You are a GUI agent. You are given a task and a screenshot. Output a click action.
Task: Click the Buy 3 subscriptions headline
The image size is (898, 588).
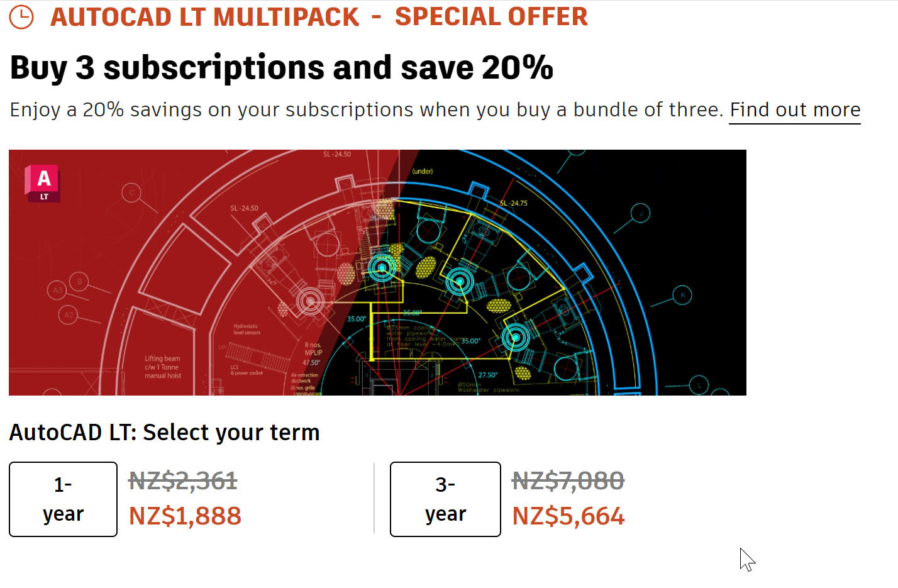(282, 67)
